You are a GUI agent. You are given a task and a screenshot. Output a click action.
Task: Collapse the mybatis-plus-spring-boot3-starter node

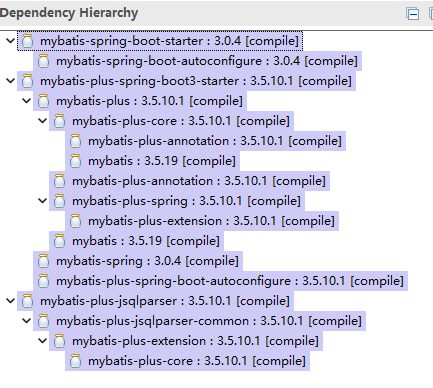coord(11,81)
